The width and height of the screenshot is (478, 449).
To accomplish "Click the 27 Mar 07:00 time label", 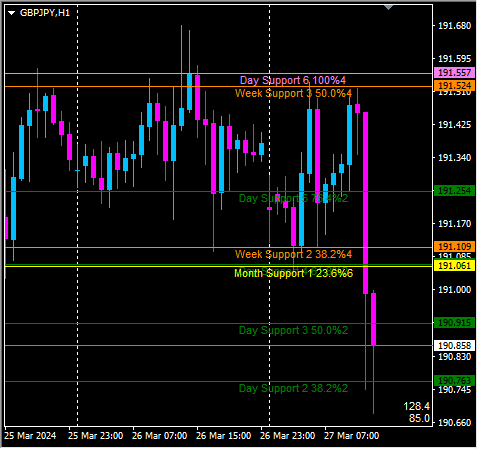I will point(352,436).
